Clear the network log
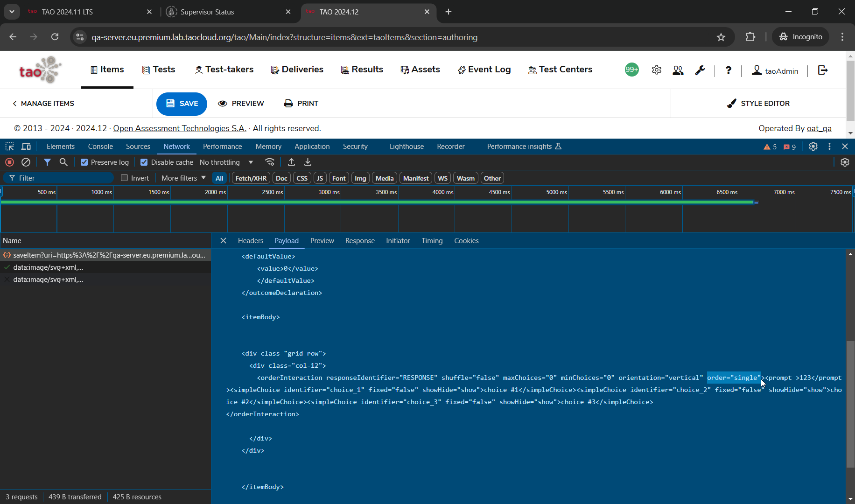The height and width of the screenshot is (504, 855). click(26, 162)
